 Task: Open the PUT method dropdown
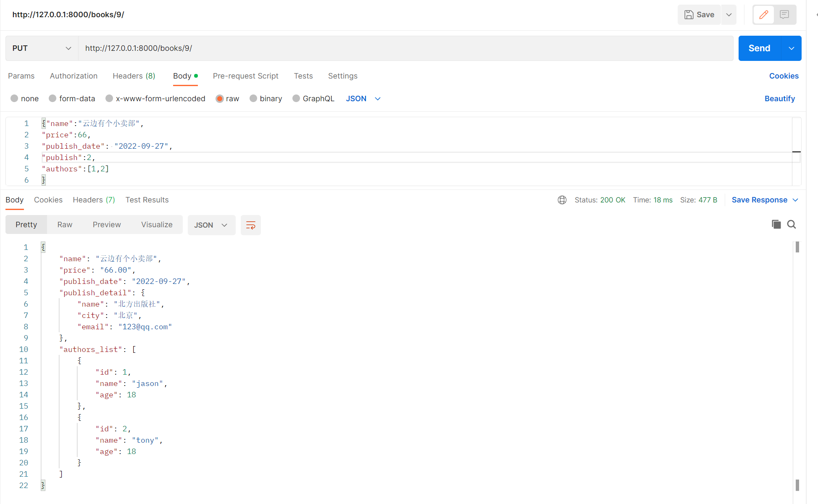[x=42, y=48]
